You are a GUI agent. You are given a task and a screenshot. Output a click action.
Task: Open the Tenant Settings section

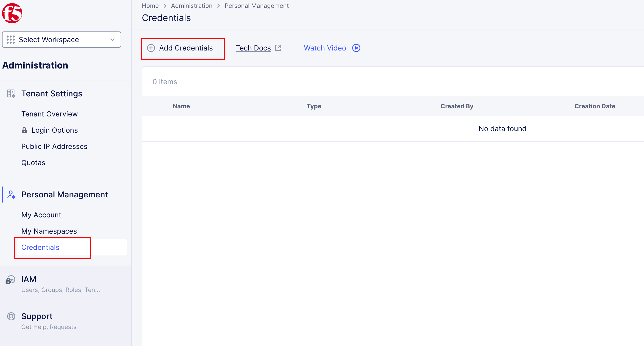(52, 94)
